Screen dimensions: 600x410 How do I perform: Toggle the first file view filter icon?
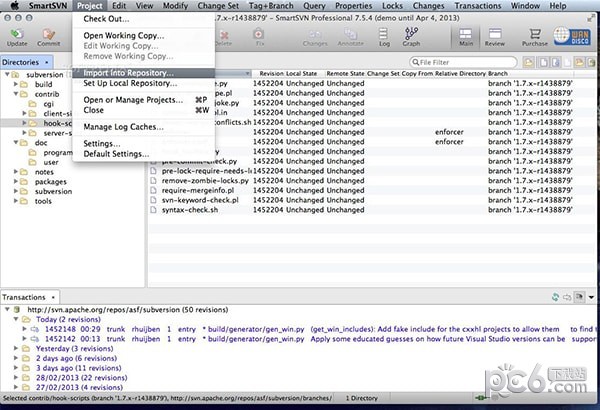click(528, 62)
